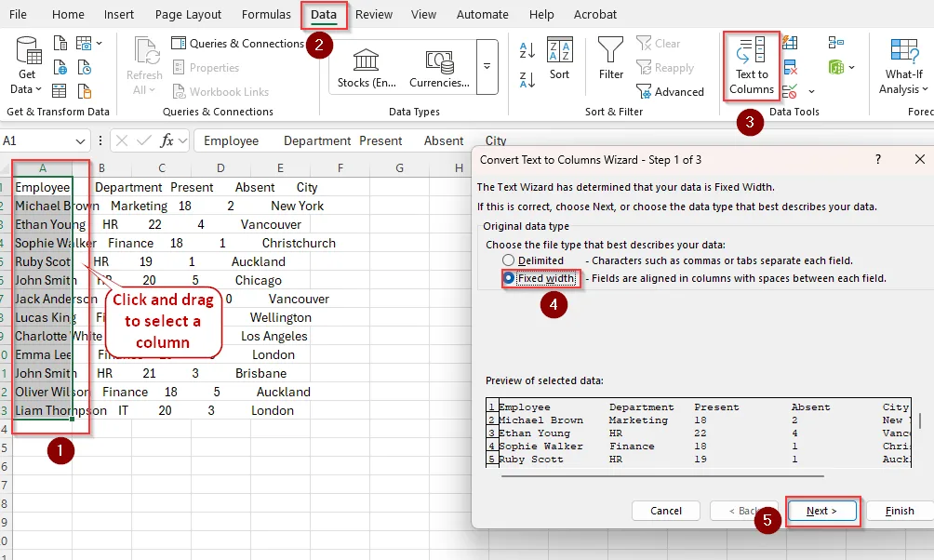This screenshot has height=560, width=934.
Task: Open the Advanced filter options
Action: pyautogui.click(x=670, y=92)
